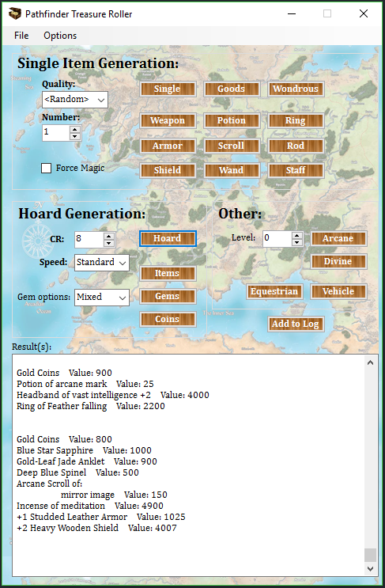
Task: Click the CR input field
Action: pos(89,239)
